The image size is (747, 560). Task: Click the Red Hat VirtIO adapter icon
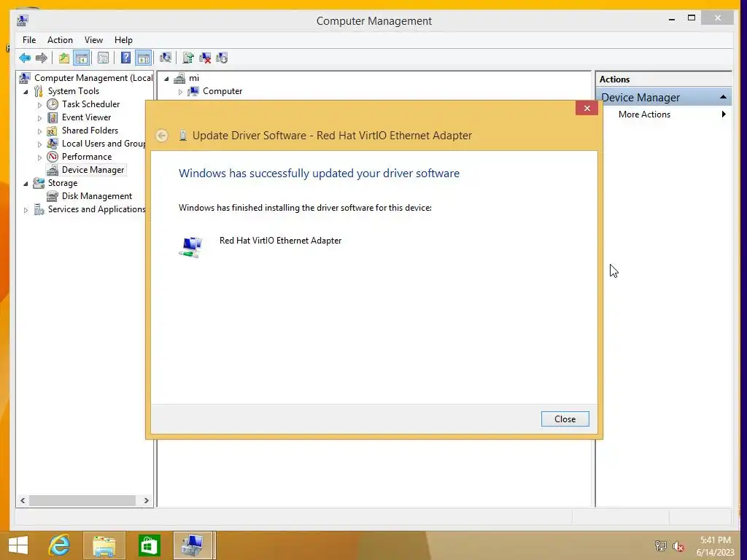click(x=191, y=247)
